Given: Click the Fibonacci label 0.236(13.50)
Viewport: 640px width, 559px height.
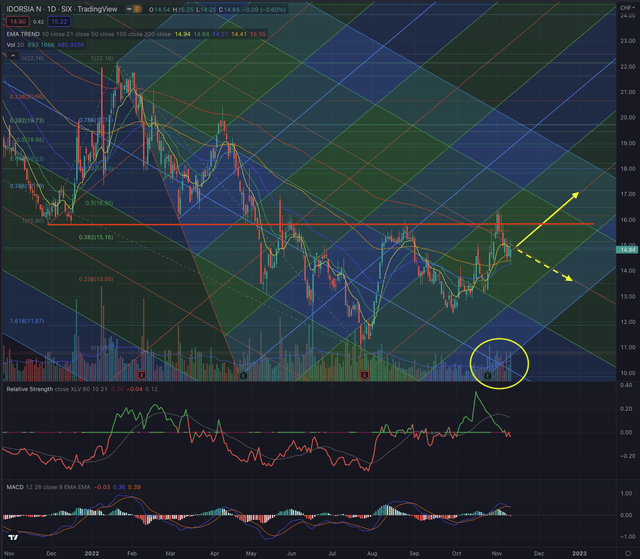Looking at the screenshot, I should (96, 279).
